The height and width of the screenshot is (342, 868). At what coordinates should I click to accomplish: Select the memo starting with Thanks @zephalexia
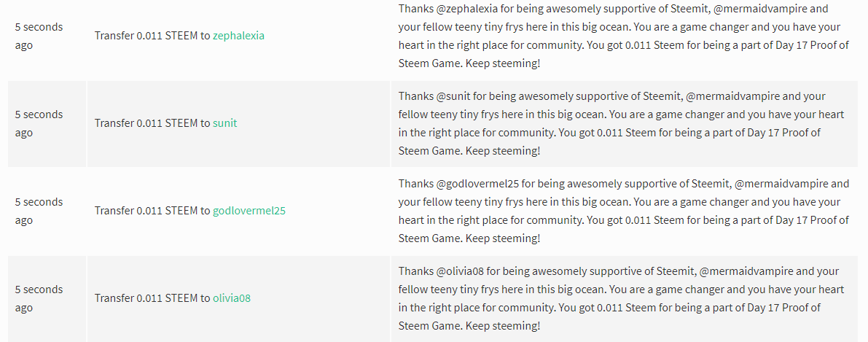[x=624, y=36]
